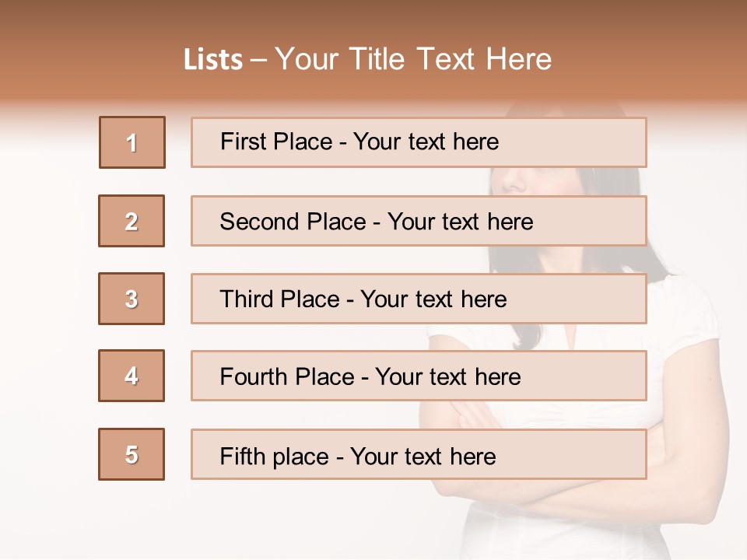Click the Fourth Place text bar
This screenshot has width=747, height=560.
point(419,376)
